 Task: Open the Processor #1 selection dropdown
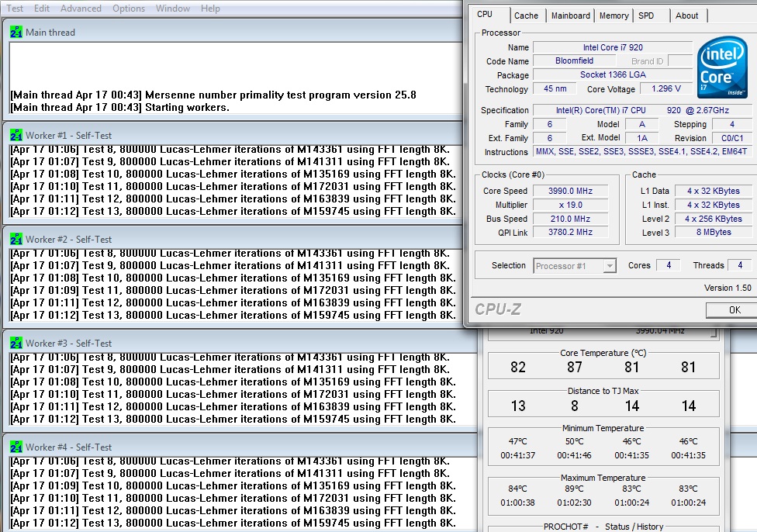point(575,266)
